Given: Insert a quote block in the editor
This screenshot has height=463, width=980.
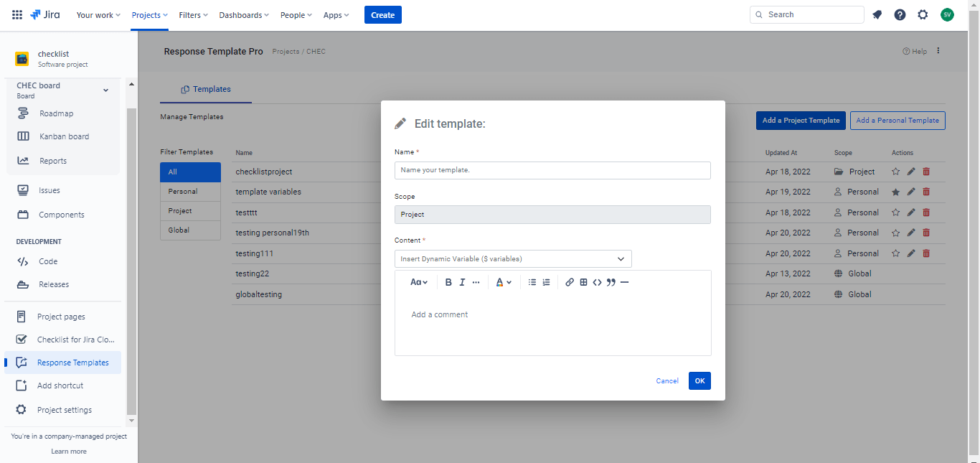Looking at the screenshot, I should point(611,281).
